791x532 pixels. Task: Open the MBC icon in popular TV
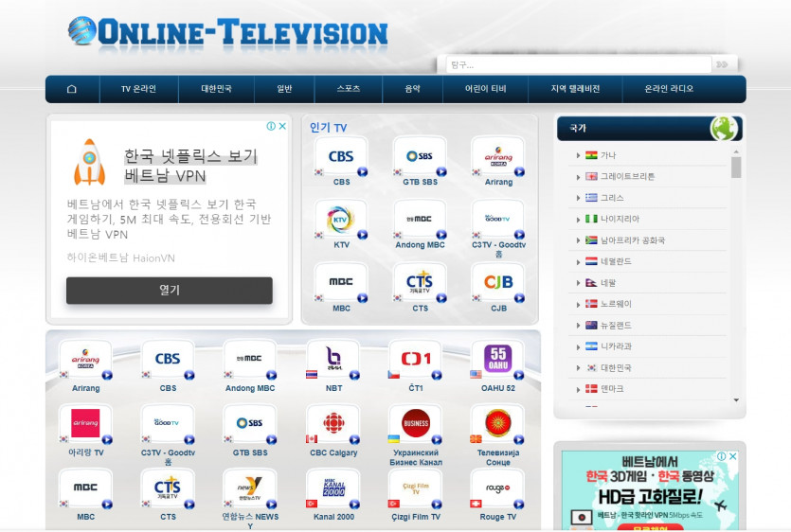(x=341, y=283)
